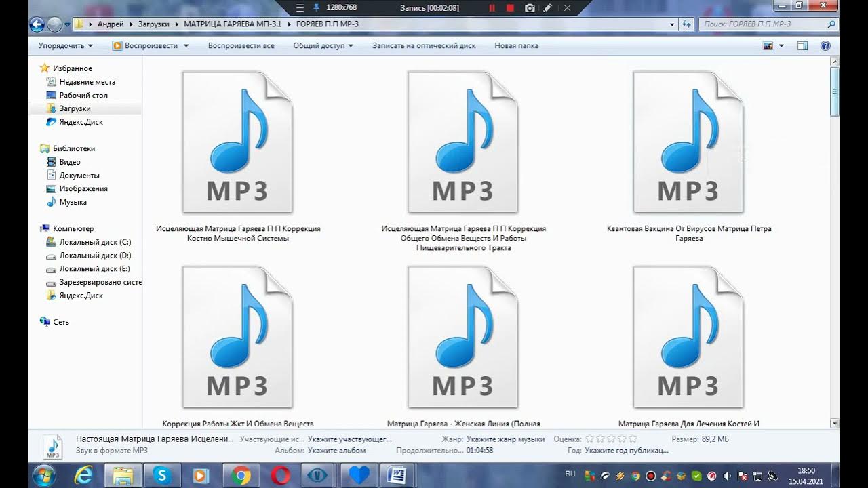Open Локальный диск (E:)
Viewport: 868px width, 488px height.
click(x=94, y=268)
